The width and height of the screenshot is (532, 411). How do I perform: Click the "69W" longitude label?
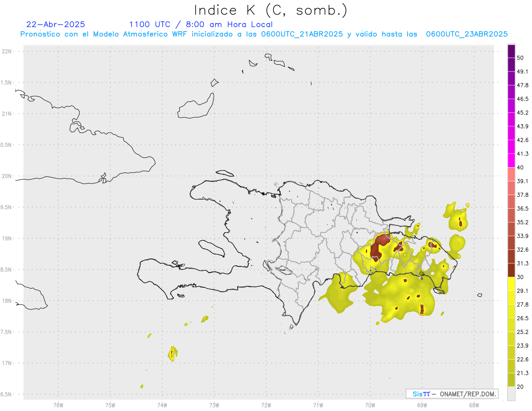click(x=422, y=404)
